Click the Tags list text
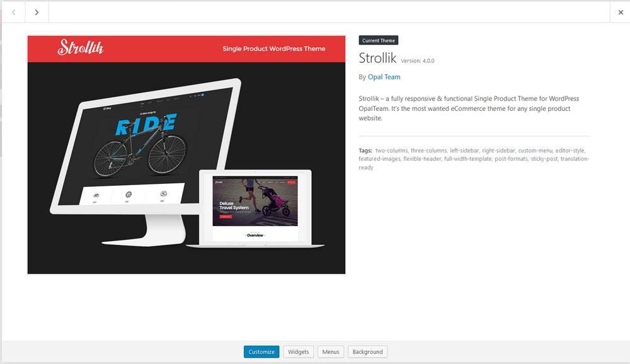This screenshot has height=364, width=630. tap(472, 159)
